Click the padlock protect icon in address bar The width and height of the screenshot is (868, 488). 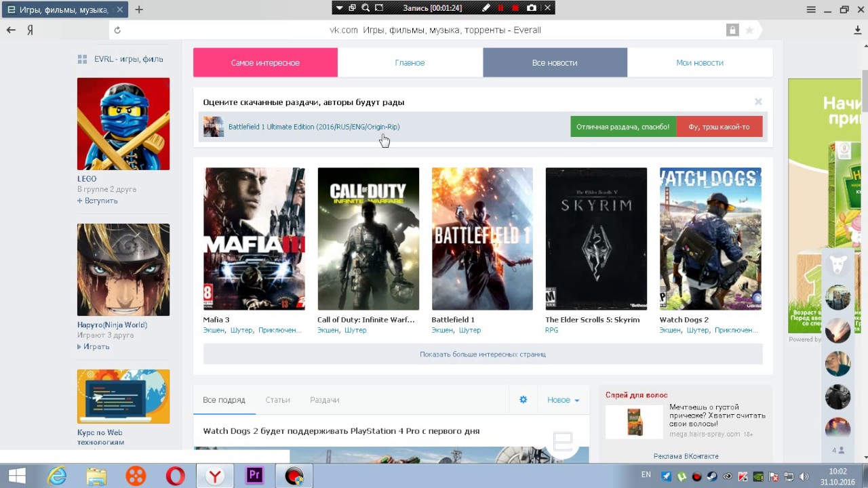(x=732, y=30)
